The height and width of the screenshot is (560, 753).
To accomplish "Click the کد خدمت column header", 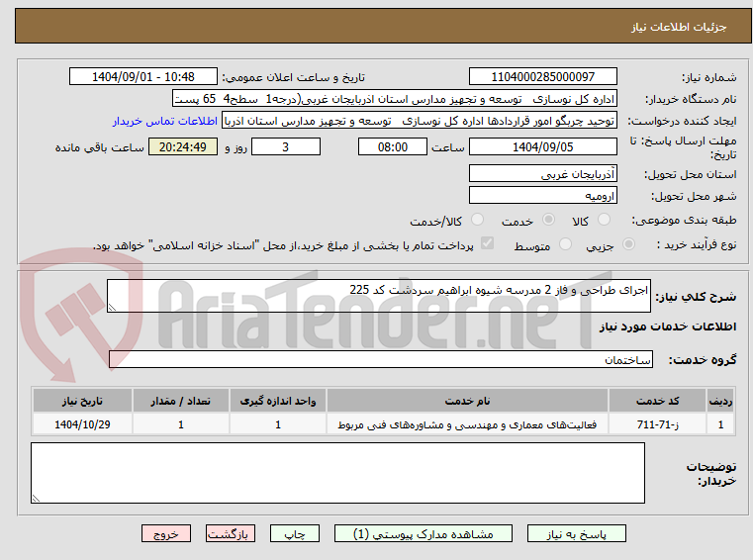I will click(657, 401).
